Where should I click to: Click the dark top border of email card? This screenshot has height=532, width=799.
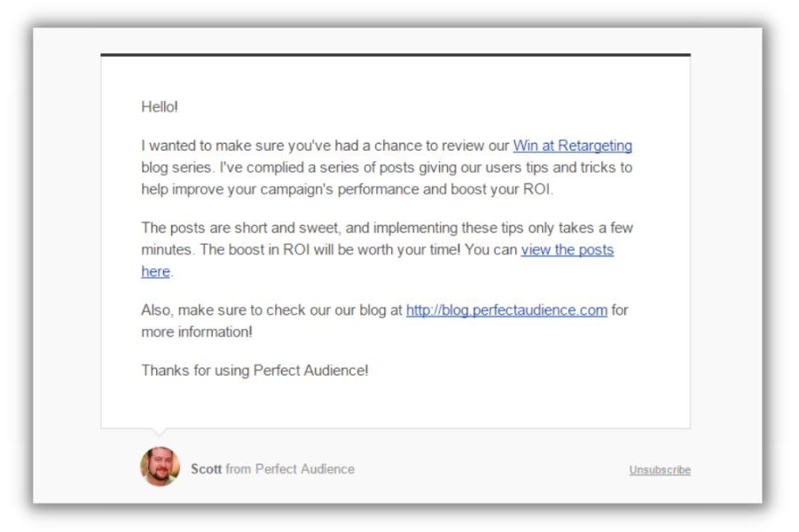click(395, 55)
